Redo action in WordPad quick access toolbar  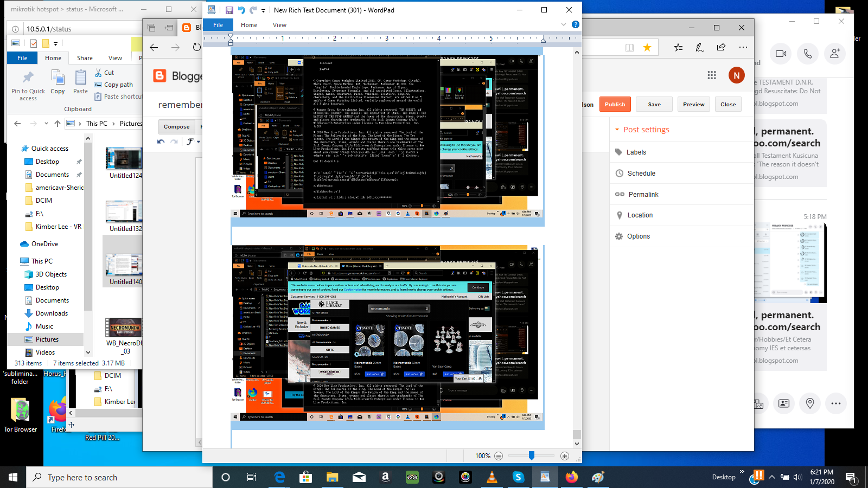click(x=253, y=10)
